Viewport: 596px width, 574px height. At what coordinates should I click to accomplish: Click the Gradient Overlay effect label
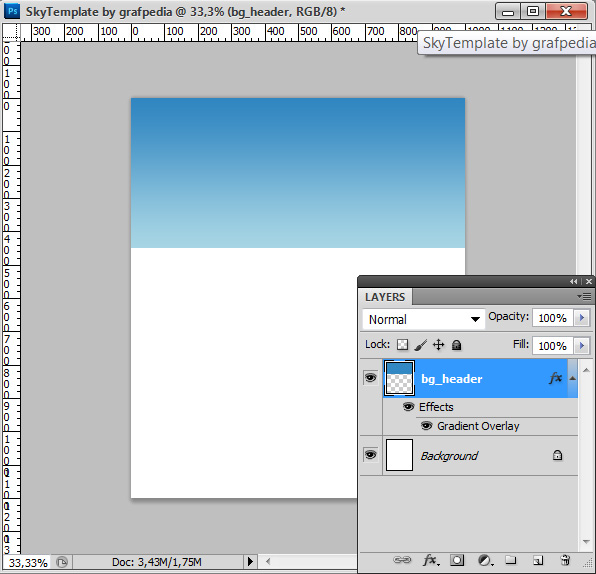(478, 426)
